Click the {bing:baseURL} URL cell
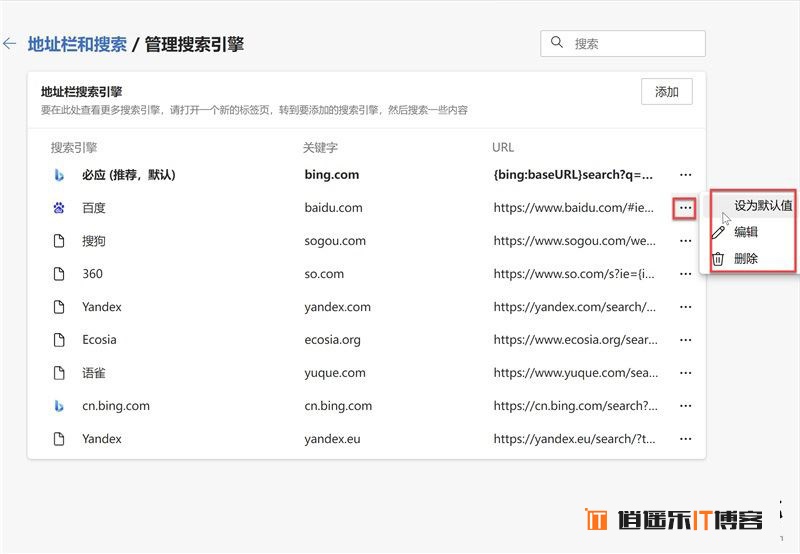 (573, 174)
